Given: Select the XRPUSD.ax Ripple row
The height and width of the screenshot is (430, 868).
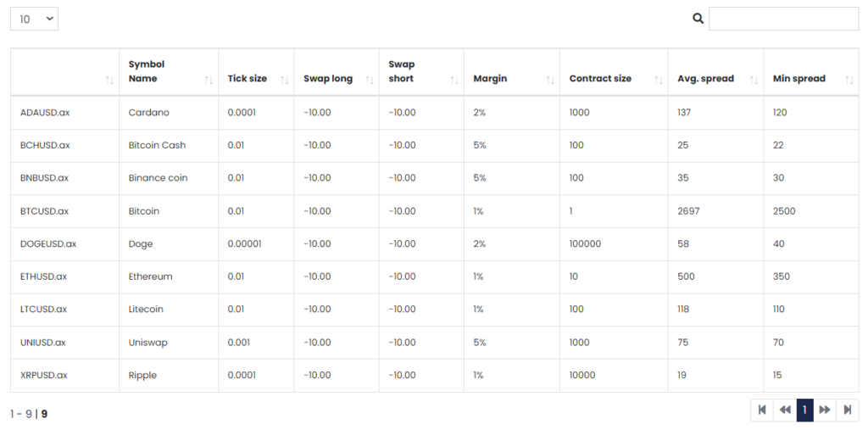Looking at the screenshot, I should coord(435,375).
